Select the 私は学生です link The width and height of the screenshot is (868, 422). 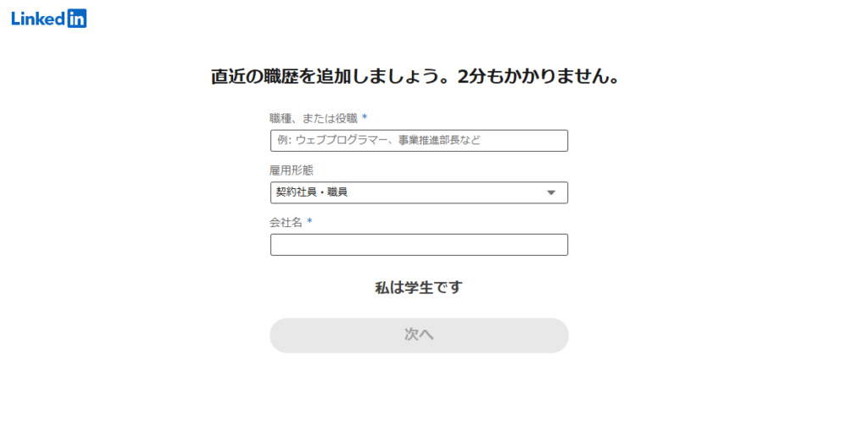[x=419, y=288]
